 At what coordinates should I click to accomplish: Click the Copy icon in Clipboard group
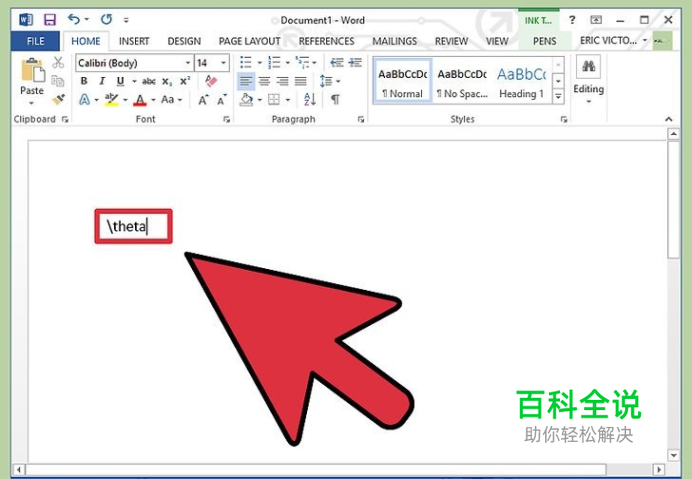pyautogui.click(x=58, y=81)
